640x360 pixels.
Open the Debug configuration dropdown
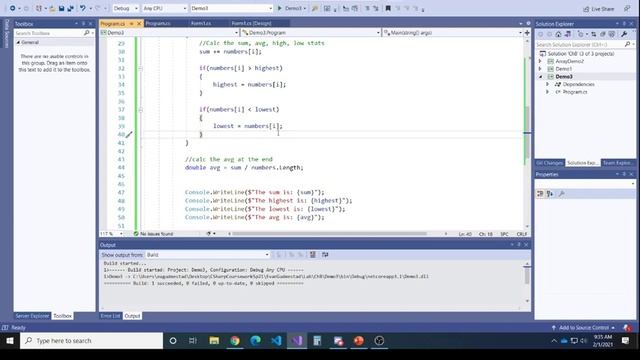tap(125, 8)
